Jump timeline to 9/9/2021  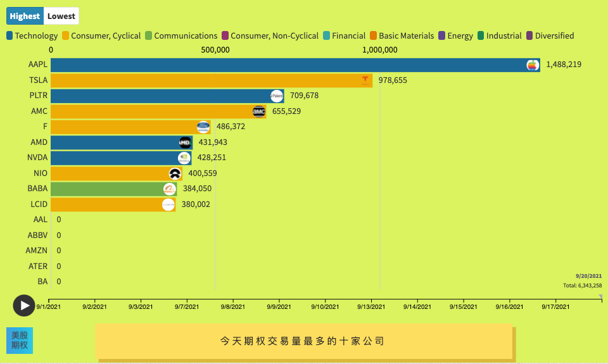(279, 306)
